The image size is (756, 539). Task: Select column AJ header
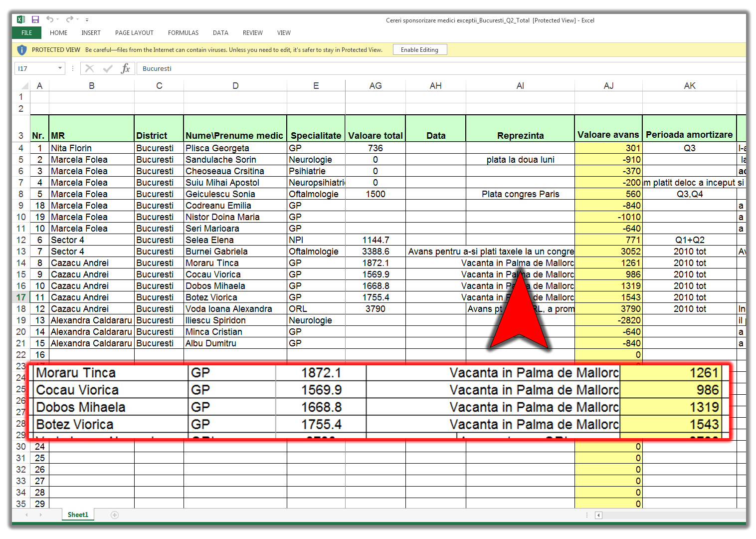pyautogui.click(x=608, y=86)
